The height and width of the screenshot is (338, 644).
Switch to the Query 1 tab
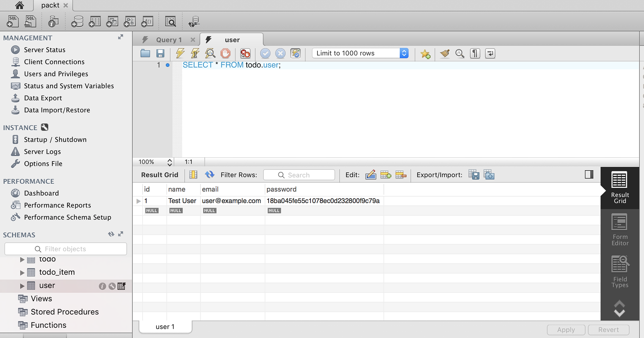(168, 40)
